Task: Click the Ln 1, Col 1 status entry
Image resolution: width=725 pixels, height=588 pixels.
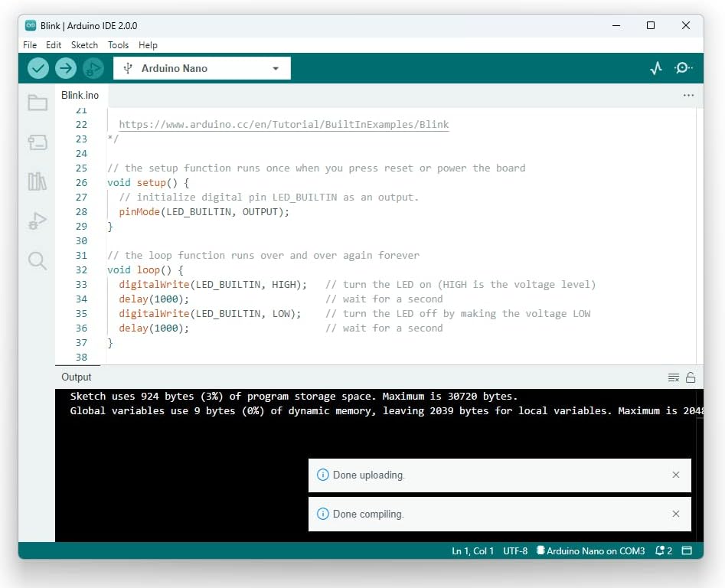Action: coord(472,550)
